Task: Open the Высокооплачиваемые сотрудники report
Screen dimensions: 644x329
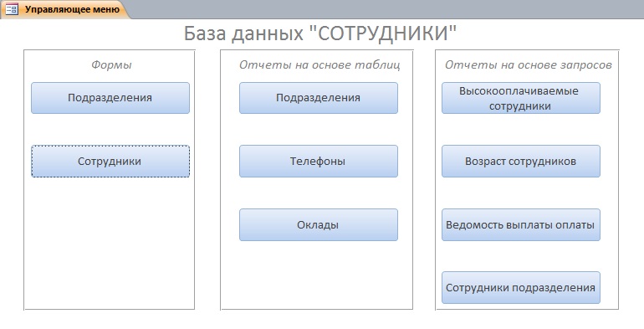Action: [x=521, y=98]
